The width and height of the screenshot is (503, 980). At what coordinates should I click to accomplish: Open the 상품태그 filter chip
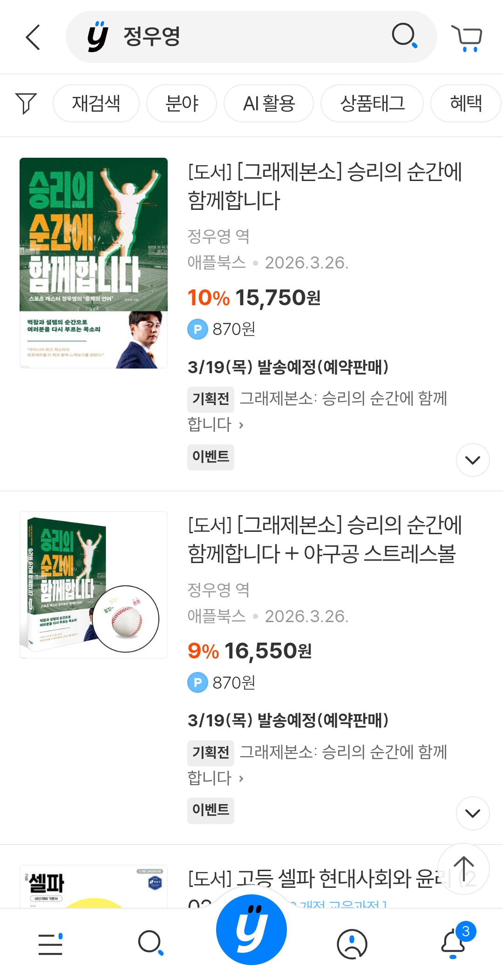pyautogui.click(x=372, y=103)
